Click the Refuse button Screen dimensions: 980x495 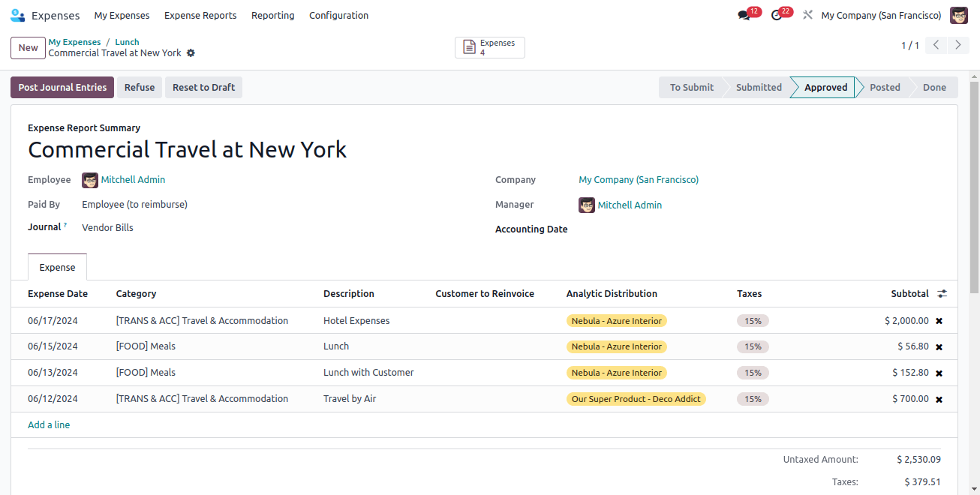pos(140,87)
